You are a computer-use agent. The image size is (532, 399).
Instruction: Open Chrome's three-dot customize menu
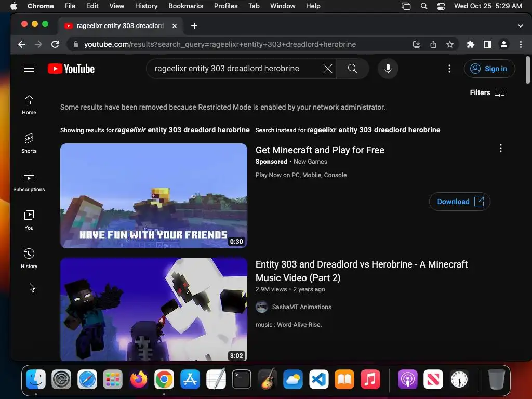[521, 44]
